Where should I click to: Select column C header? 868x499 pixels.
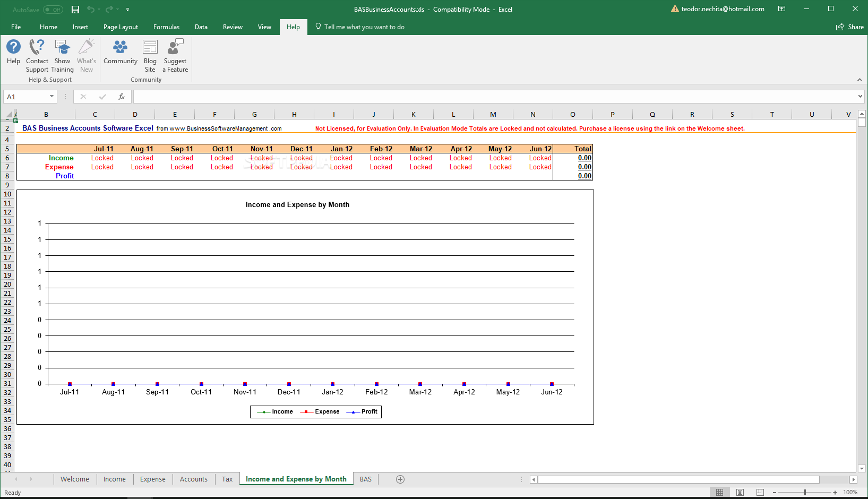95,114
